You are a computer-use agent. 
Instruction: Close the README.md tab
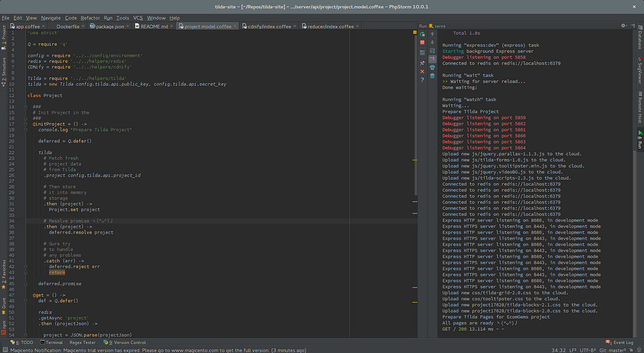172,26
